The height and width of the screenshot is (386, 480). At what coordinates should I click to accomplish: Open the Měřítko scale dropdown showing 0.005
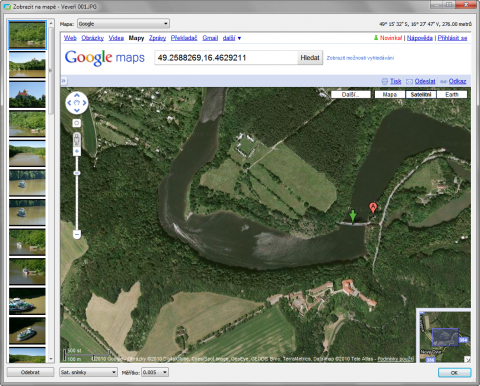155,372
